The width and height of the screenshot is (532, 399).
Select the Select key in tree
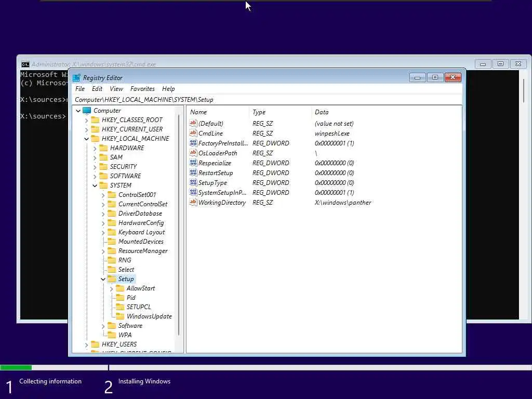pos(126,270)
